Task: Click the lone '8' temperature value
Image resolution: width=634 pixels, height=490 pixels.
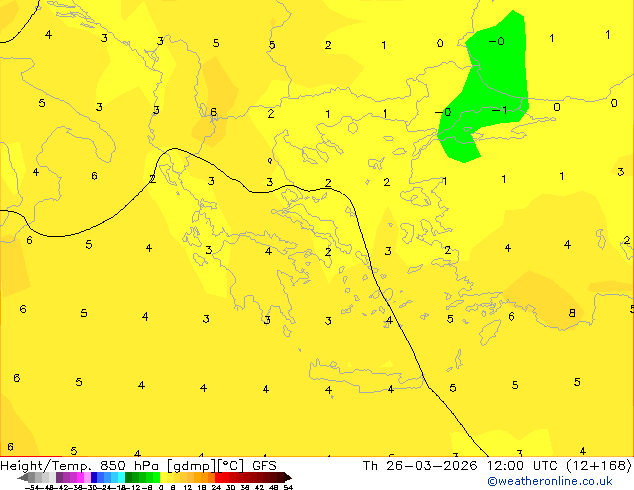Action: click(x=572, y=313)
